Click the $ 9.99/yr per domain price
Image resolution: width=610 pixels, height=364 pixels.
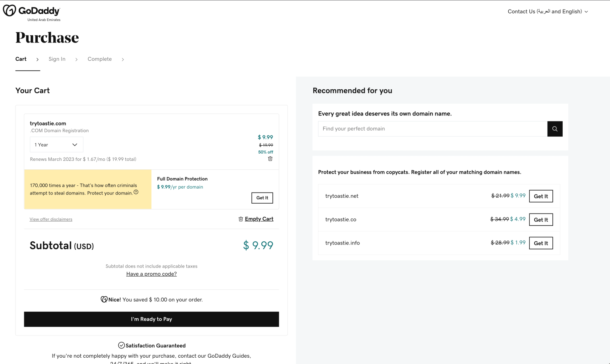180,187
